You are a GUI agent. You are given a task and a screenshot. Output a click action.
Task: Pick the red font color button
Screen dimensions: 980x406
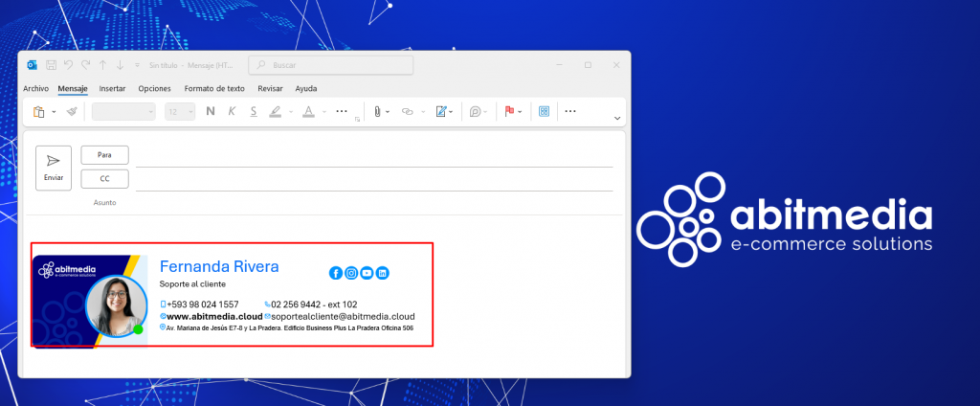click(x=307, y=111)
